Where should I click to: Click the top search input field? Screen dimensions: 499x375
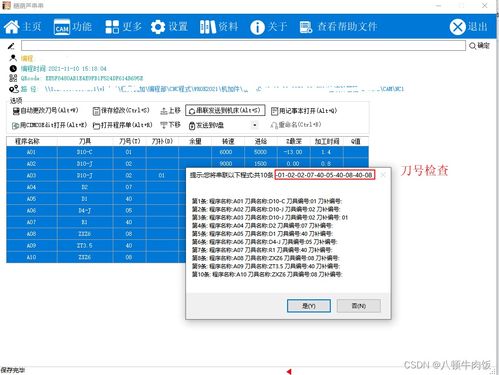(243, 45)
